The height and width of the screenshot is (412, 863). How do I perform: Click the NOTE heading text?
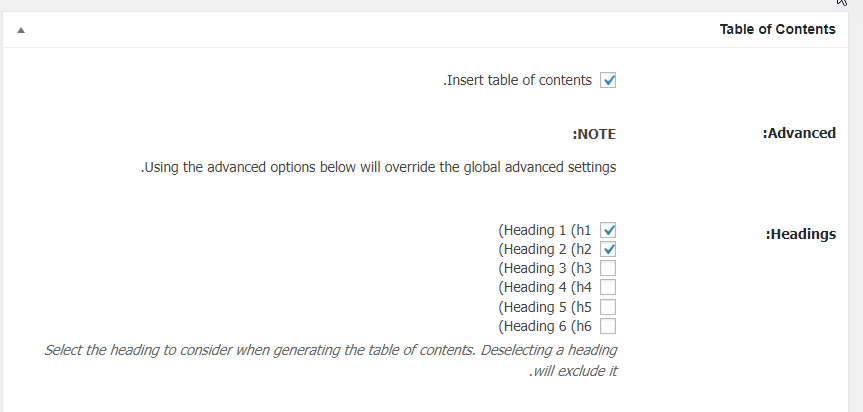(594, 134)
